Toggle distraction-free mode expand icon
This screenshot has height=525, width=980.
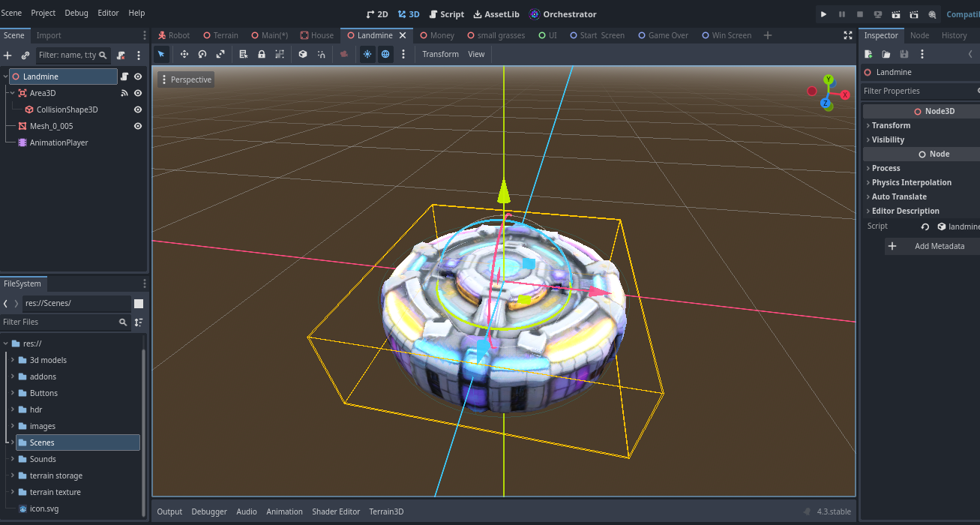point(848,35)
